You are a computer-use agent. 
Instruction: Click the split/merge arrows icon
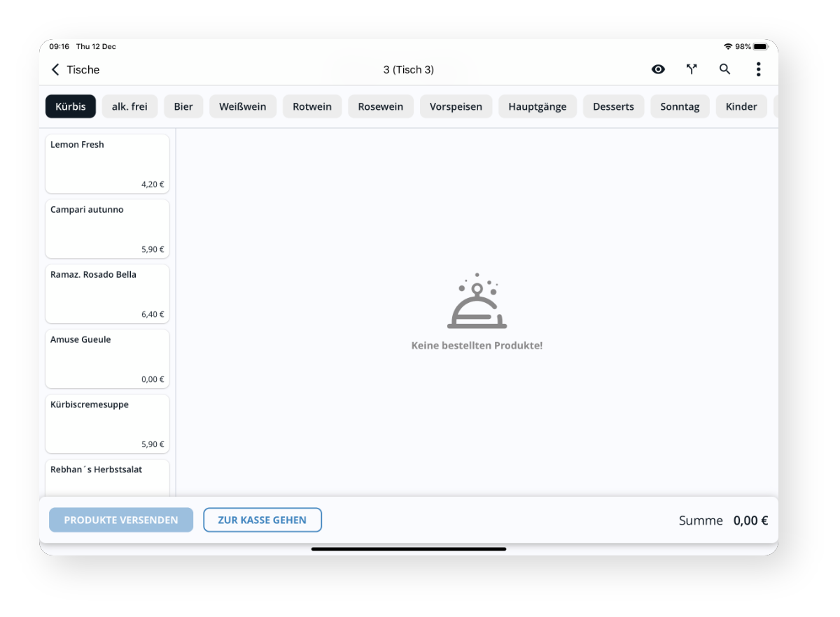(x=692, y=69)
